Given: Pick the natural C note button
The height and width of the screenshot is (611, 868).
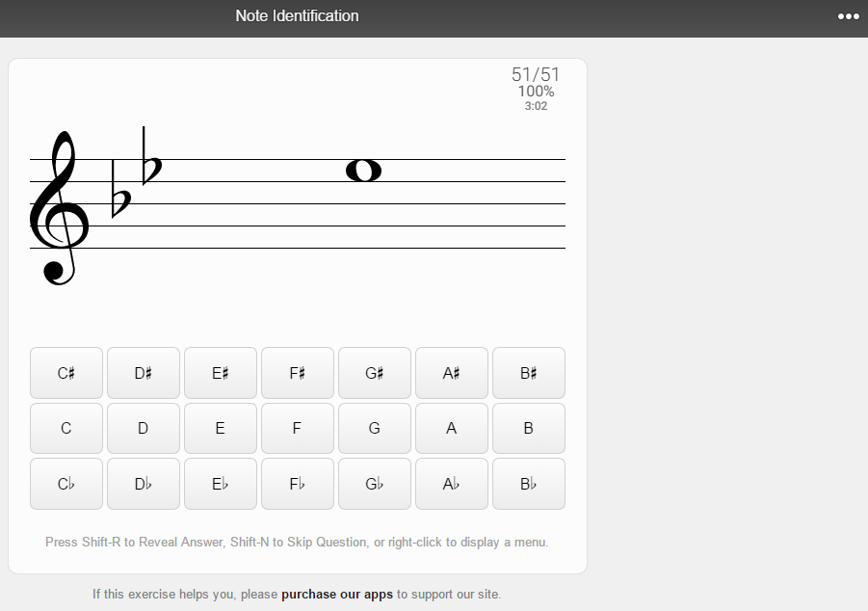Looking at the screenshot, I should coord(66,428).
